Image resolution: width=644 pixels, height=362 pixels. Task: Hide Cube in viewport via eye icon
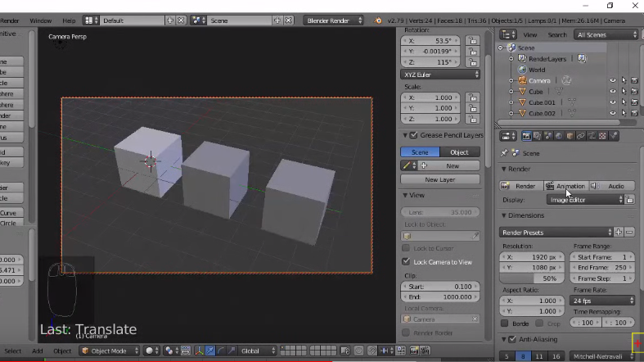click(x=612, y=92)
